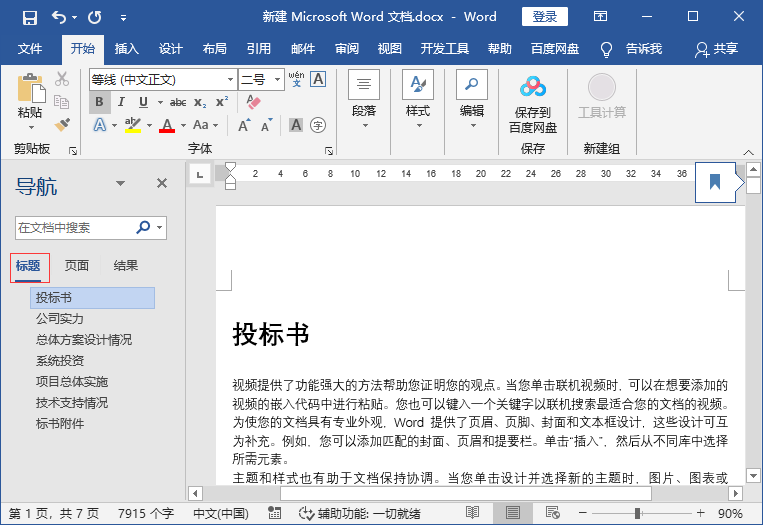
Task: Expand underline style options arrow
Action: tap(160, 102)
